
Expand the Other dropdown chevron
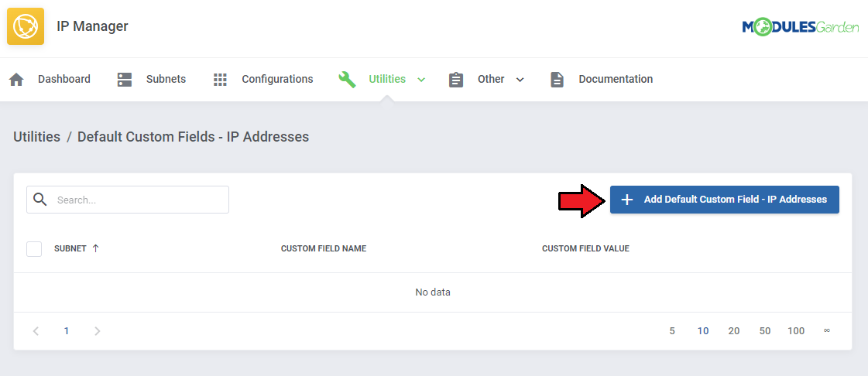tap(520, 80)
